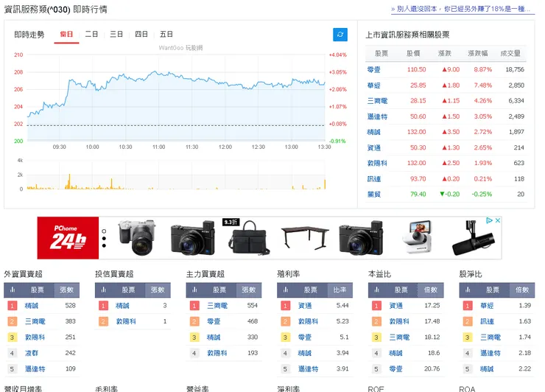The image size is (545, 392).
Task: Click chart icon in 主力買賣超 table header
Action: click(194, 290)
